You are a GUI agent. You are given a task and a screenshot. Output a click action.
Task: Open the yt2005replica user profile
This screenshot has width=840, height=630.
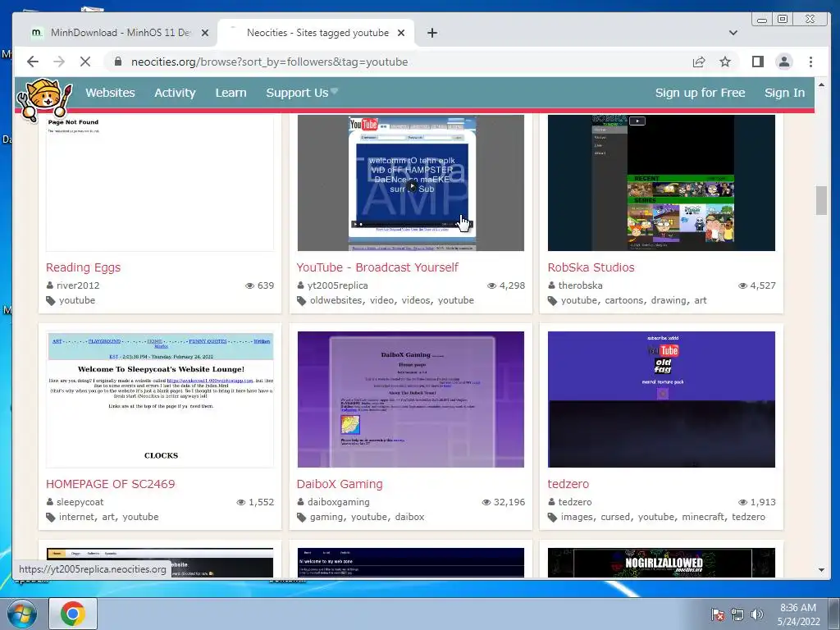click(337, 285)
